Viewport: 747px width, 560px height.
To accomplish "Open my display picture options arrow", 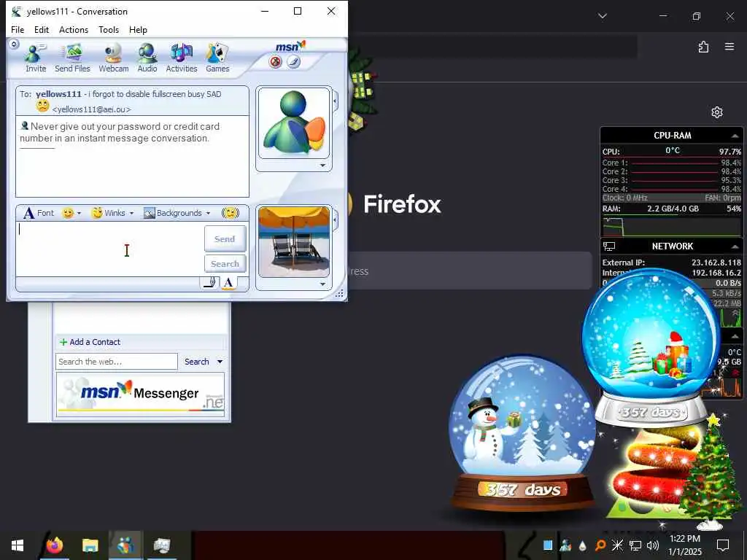I will [x=322, y=284].
